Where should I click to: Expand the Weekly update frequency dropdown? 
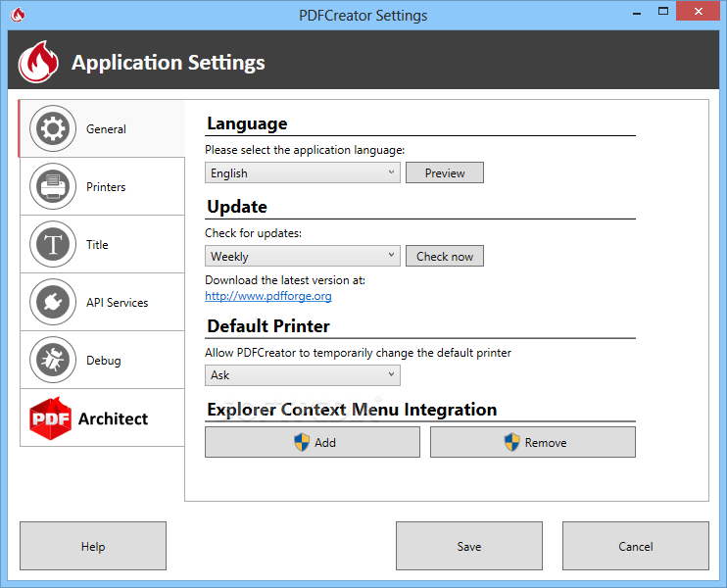303,256
